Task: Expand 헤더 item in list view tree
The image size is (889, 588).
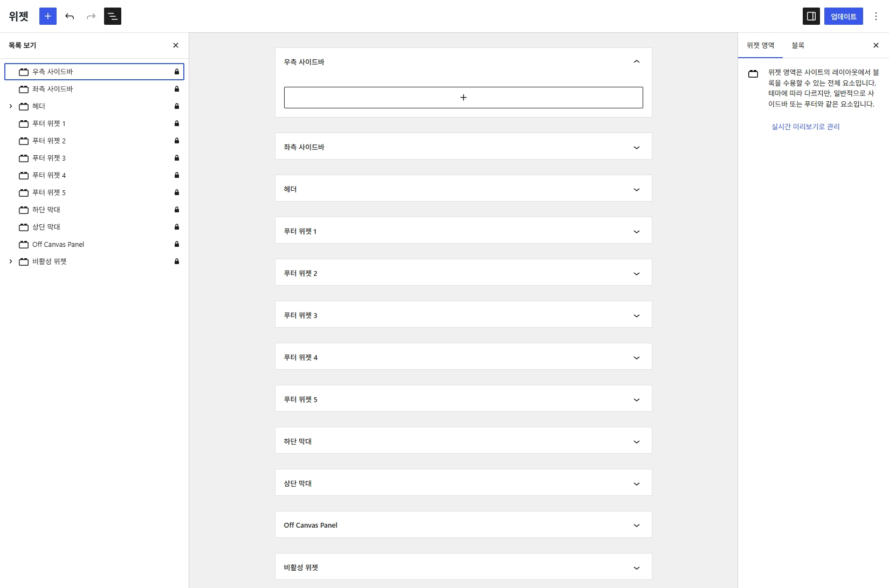Action: [x=11, y=106]
